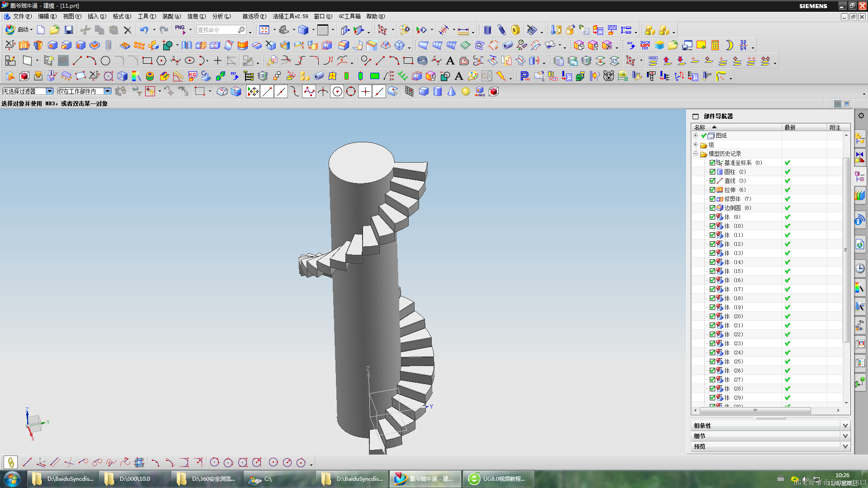This screenshot has height=488, width=868.
Task: Click the 最新 column header
Action: coord(804,127)
